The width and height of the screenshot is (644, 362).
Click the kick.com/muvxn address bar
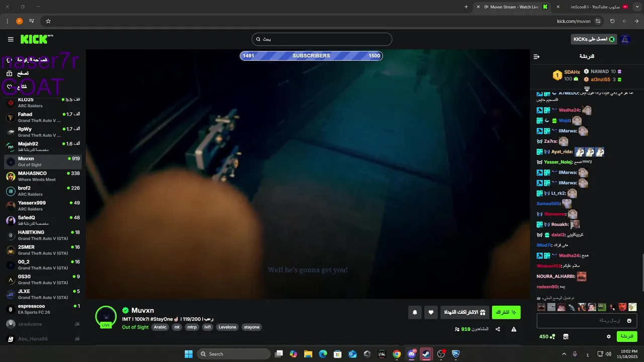573,21
